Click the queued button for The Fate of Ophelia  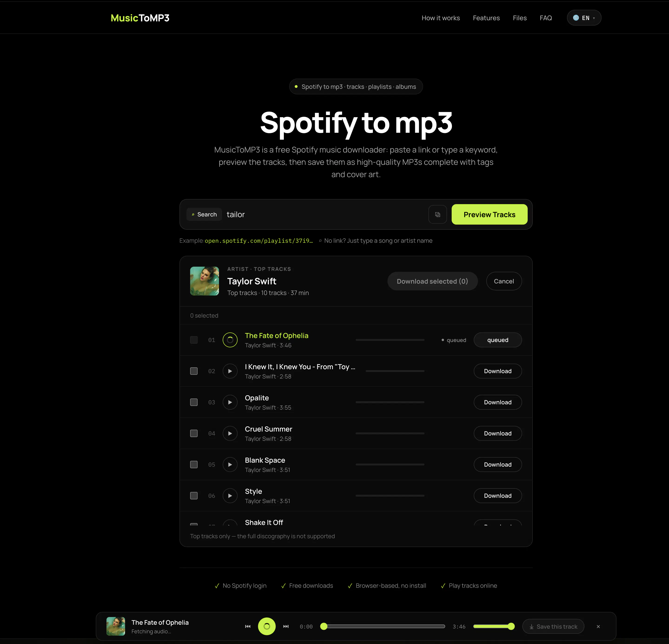(498, 340)
